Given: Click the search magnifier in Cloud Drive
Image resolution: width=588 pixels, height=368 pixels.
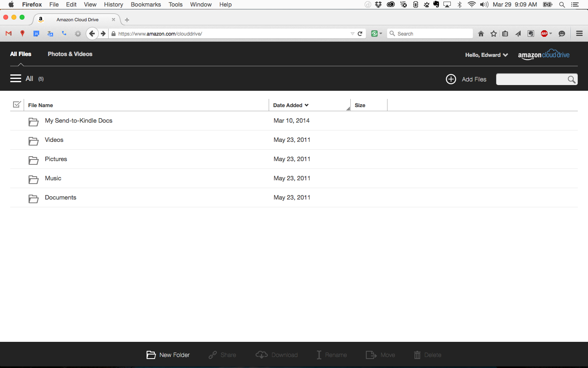Looking at the screenshot, I should click(572, 80).
